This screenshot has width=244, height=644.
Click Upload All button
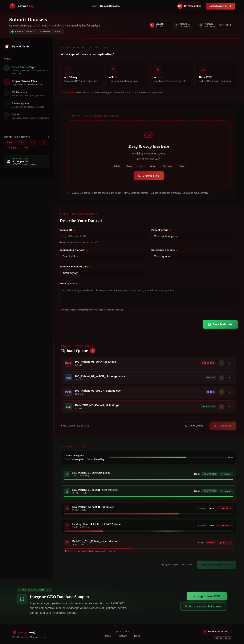(223, 426)
